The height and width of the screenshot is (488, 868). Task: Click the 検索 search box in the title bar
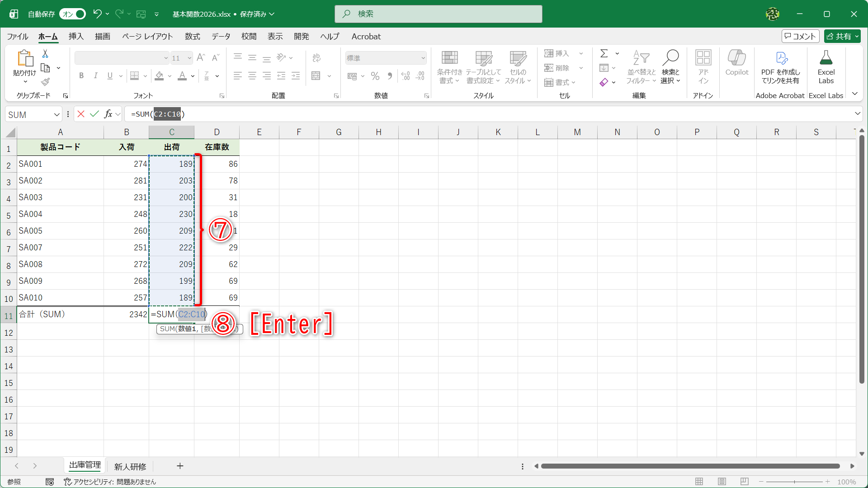pyautogui.click(x=438, y=14)
